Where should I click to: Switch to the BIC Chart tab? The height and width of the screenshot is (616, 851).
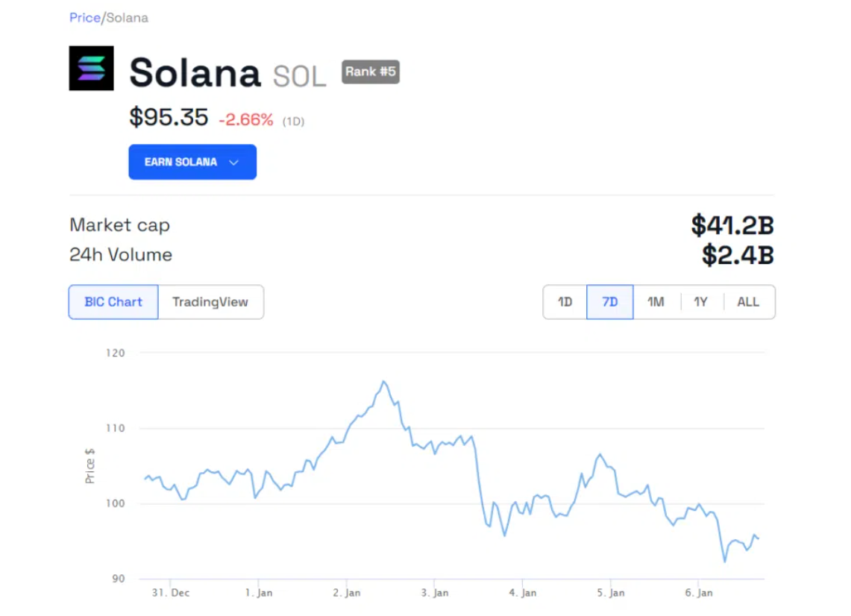113,302
